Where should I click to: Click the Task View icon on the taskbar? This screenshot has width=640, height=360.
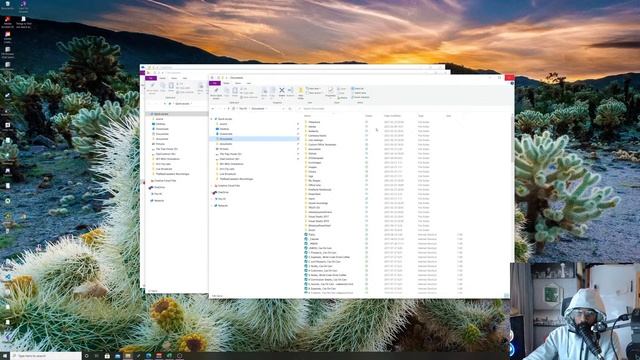(97, 356)
